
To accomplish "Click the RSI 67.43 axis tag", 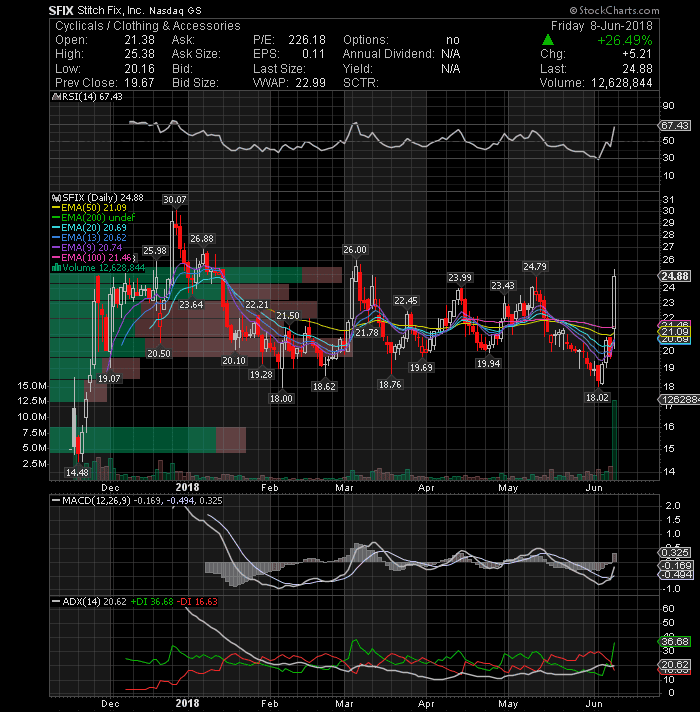I will tap(675, 125).
